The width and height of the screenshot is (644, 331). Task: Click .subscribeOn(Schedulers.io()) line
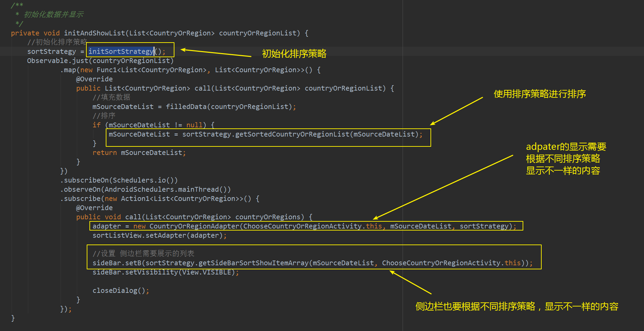pos(119,180)
